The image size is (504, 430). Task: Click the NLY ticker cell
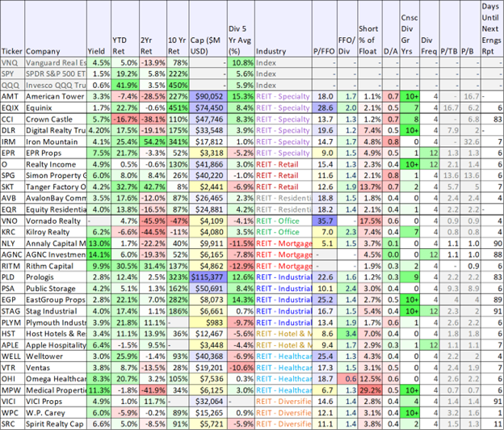pos(12,243)
